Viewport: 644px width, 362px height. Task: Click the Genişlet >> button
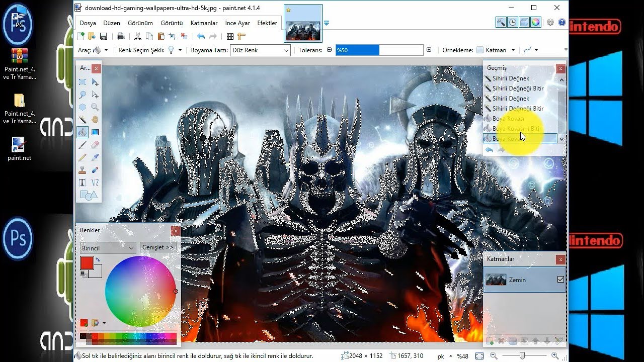click(157, 247)
